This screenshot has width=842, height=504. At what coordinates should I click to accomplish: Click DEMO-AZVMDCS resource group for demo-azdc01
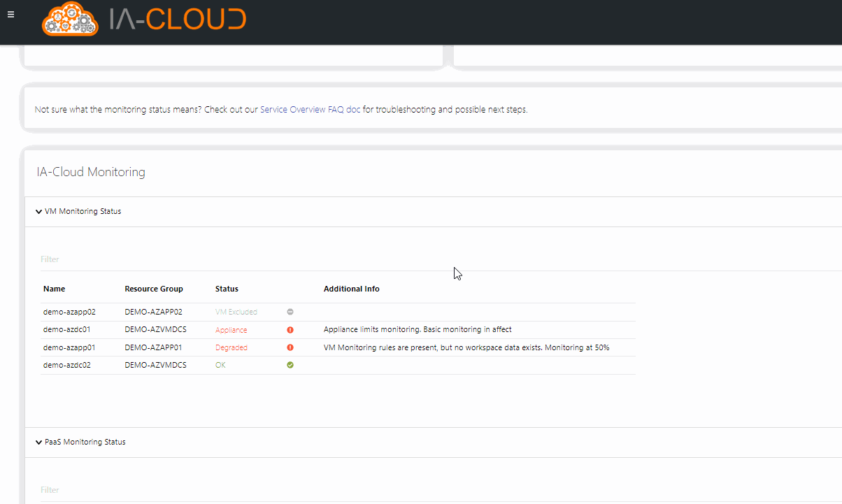click(x=155, y=330)
